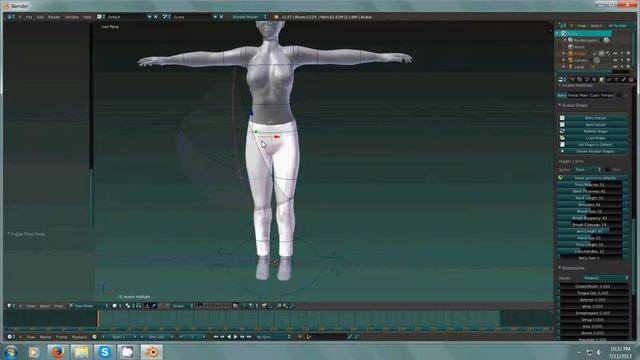The image size is (640, 360).
Task: Jump to end frame button in timeline
Action: (x=249, y=337)
